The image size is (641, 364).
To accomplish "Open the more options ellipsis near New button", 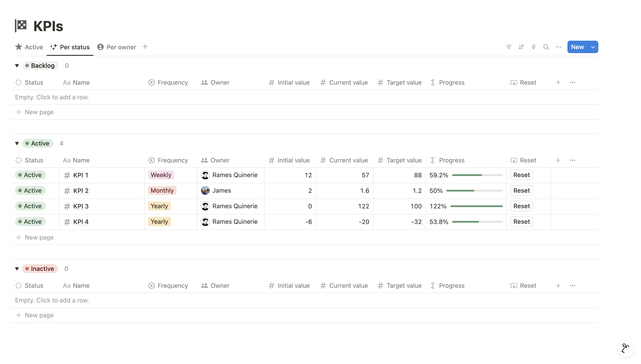I will pos(558,47).
